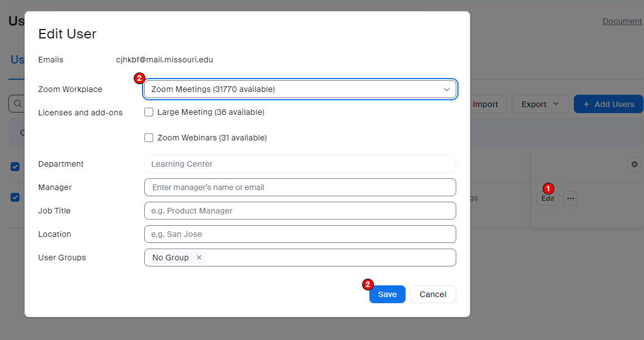Save the edited user settings
The height and width of the screenshot is (340, 644).
(x=387, y=294)
